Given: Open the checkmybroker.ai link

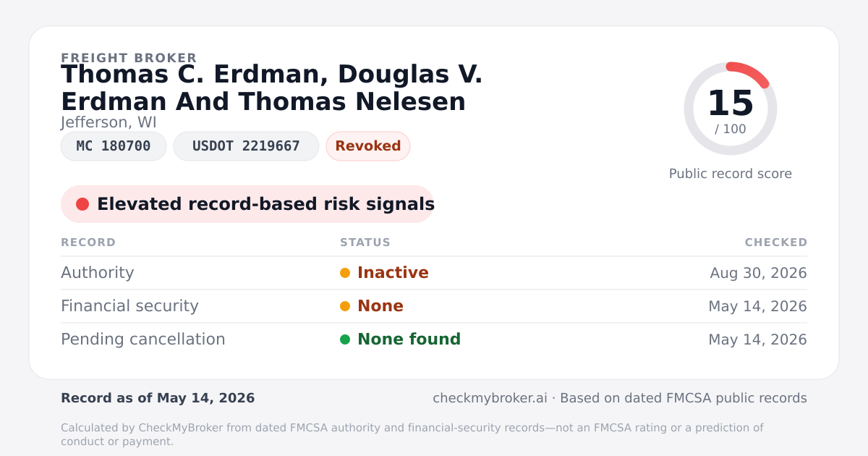Looking at the screenshot, I should [490, 398].
